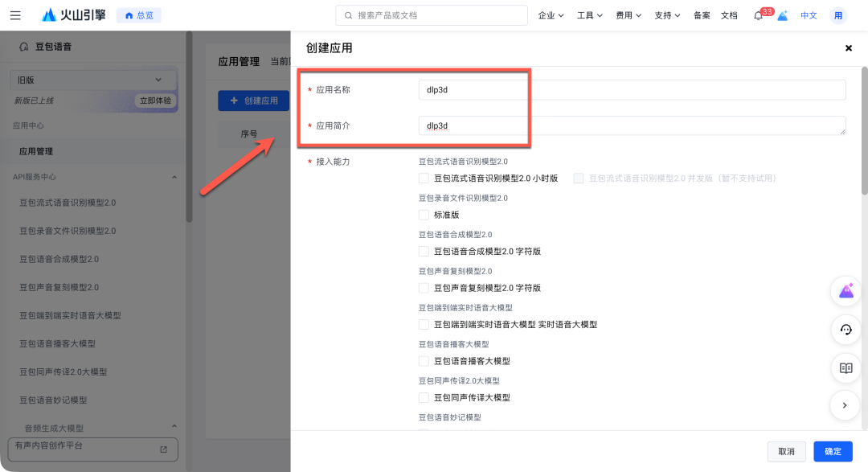Expand the 企业 top menu
The height and width of the screenshot is (472, 868).
click(551, 15)
